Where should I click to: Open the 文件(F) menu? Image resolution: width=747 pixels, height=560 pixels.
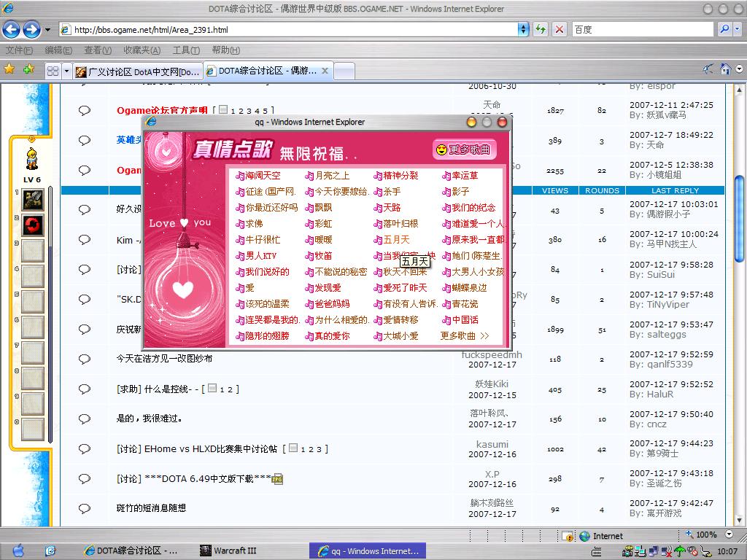pos(19,50)
